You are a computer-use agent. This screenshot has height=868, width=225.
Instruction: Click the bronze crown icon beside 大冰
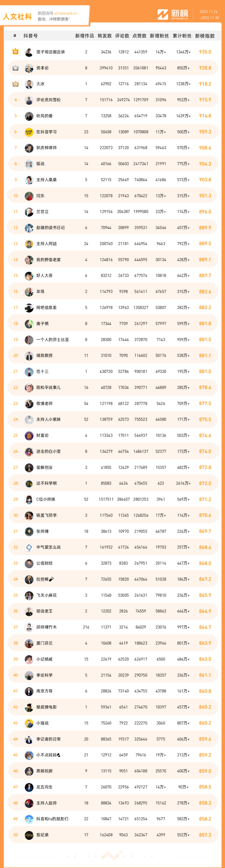click(15, 84)
